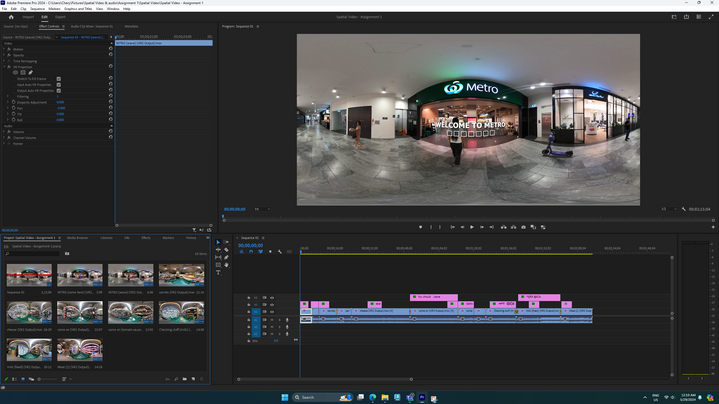Switch to the Export workspace

click(x=60, y=17)
